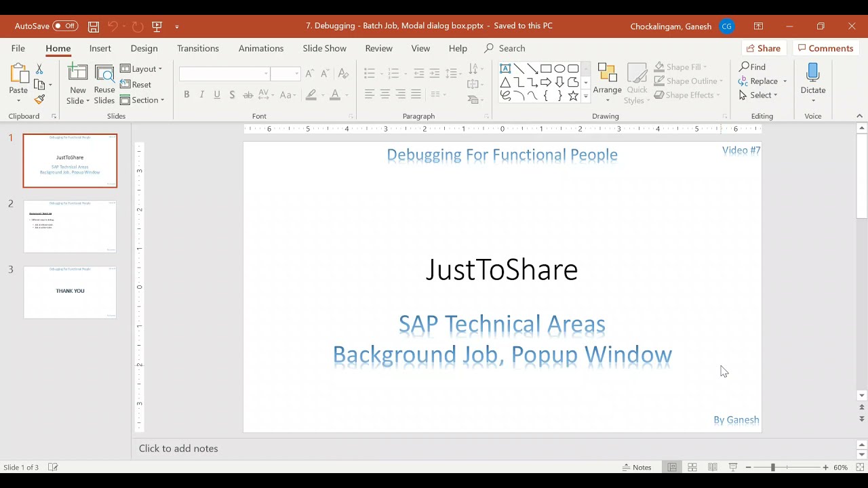Justify paragraph text

[416, 94]
